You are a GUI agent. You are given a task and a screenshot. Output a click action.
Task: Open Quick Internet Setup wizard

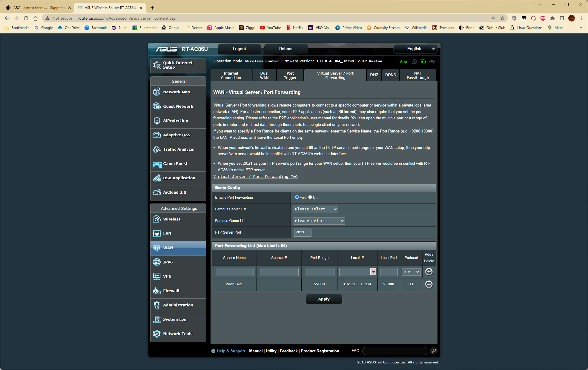[178, 65]
